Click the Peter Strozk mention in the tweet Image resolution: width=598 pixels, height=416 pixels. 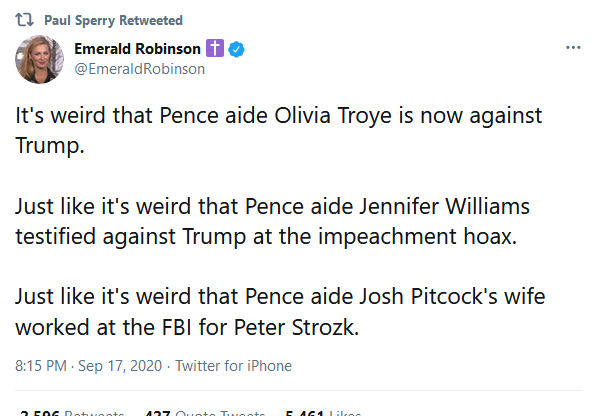[x=296, y=327]
